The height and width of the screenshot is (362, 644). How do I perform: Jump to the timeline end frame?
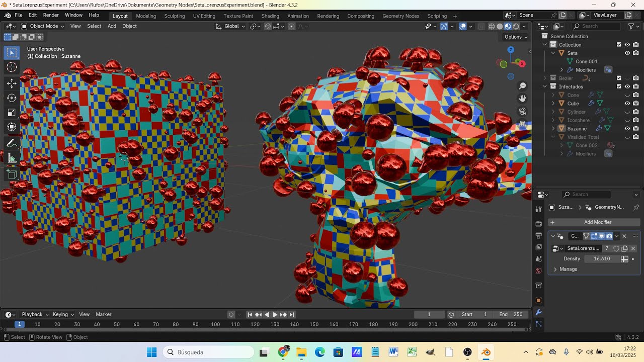point(292,314)
